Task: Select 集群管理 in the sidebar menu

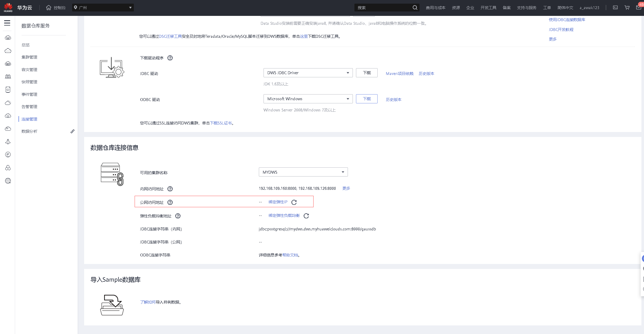Action: tap(29, 57)
